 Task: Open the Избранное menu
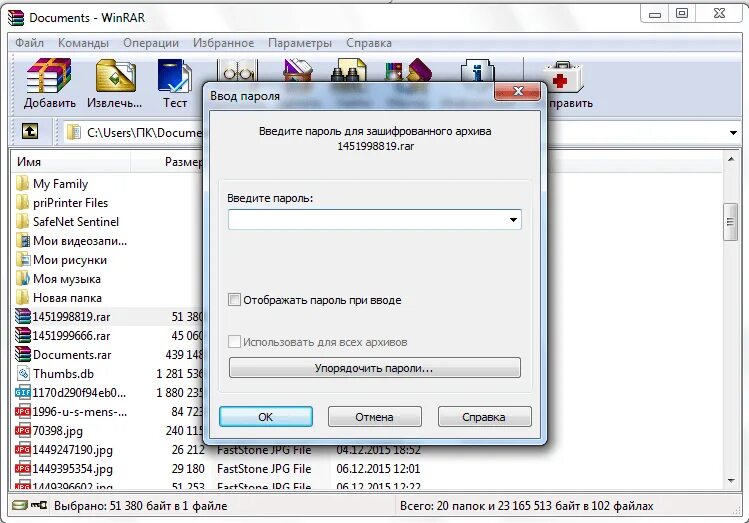click(x=224, y=43)
